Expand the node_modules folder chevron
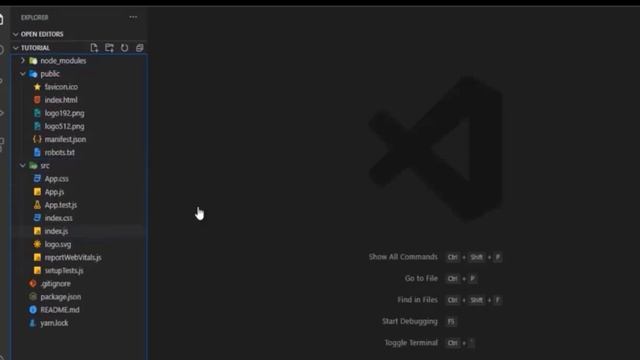The height and width of the screenshot is (360, 640). (x=23, y=60)
